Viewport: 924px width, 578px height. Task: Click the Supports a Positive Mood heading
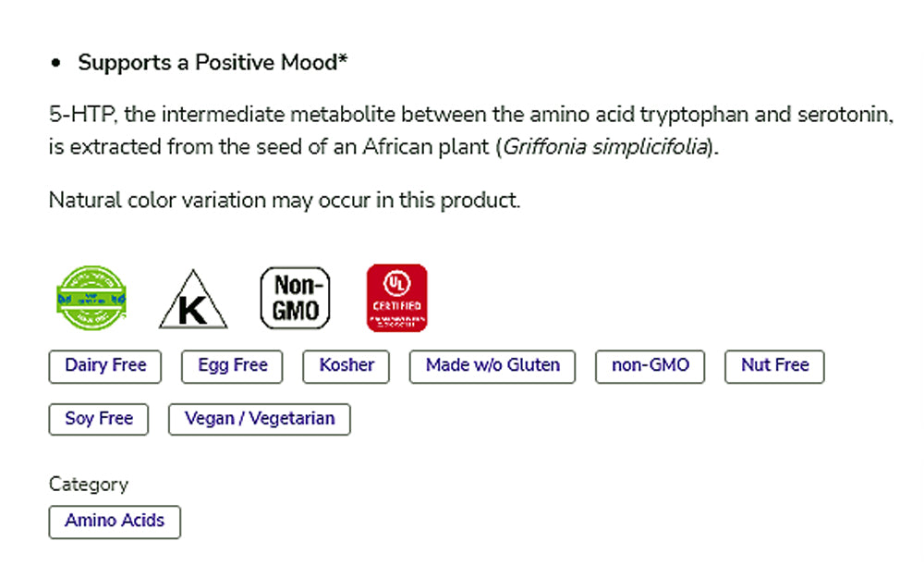click(x=213, y=63)
